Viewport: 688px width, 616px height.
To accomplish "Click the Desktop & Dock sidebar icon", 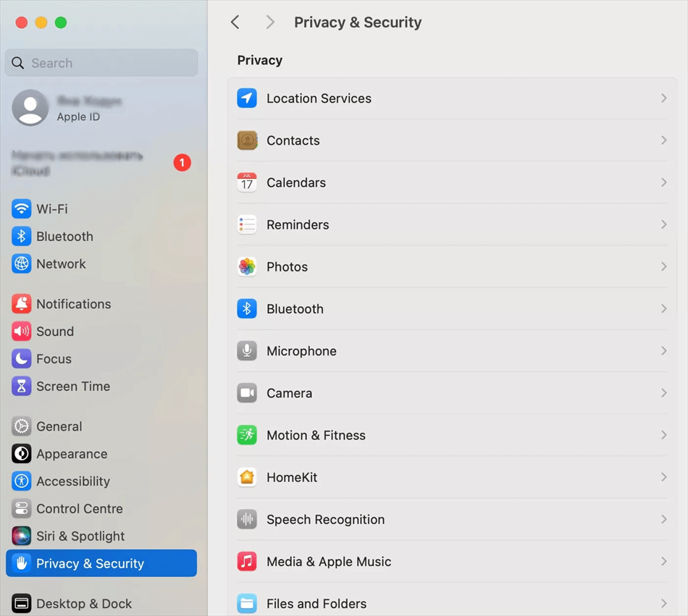I will [x=22, y=604].
